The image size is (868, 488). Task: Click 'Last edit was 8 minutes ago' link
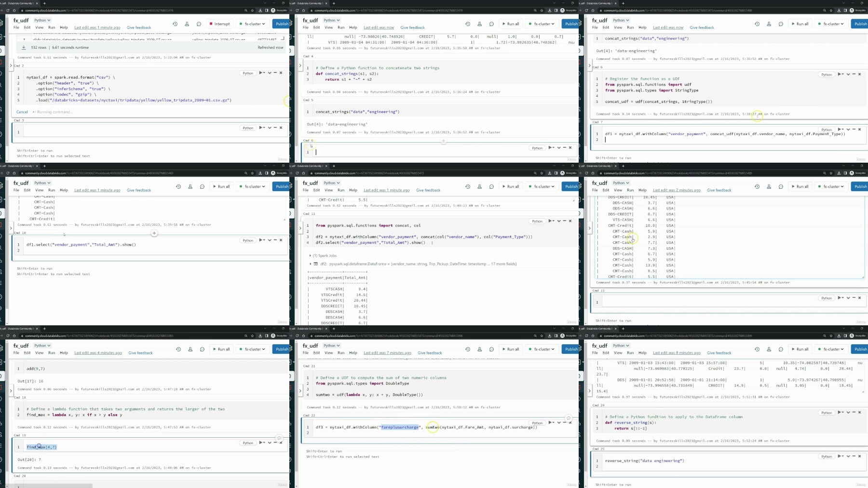[x=677, y=353]
